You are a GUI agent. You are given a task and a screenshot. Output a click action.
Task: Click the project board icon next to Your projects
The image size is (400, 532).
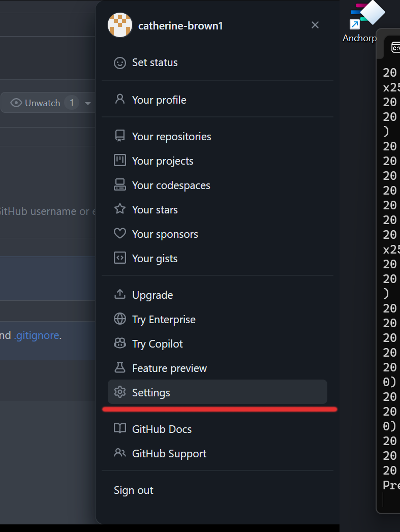pyautogui.click(x=120, y=161)
